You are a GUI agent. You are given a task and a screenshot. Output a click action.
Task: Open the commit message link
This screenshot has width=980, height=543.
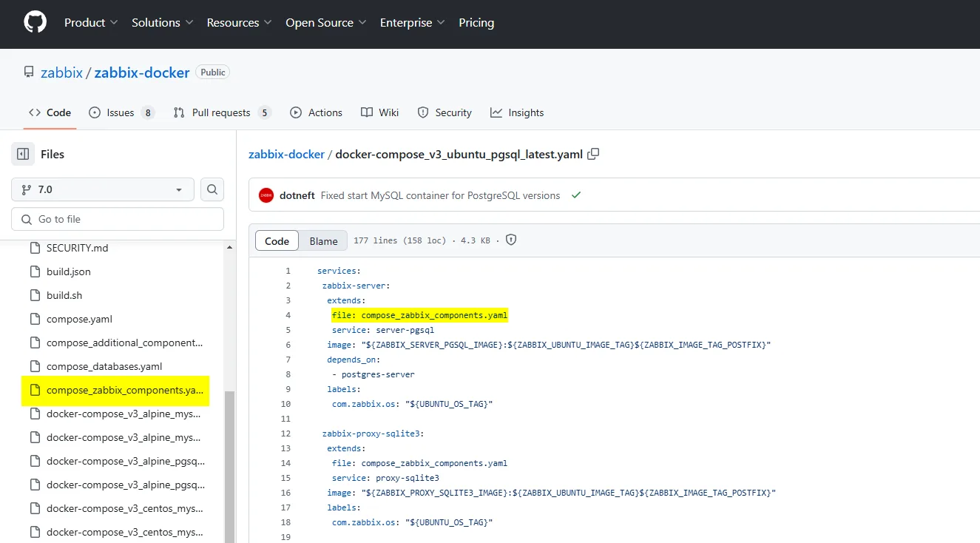coord(440,195)
